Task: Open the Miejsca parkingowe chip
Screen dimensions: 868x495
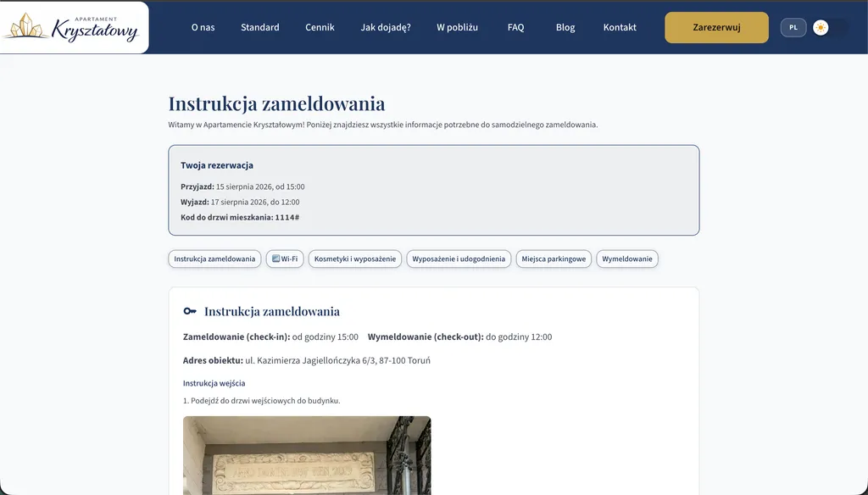Action: [x=554, y=259]
